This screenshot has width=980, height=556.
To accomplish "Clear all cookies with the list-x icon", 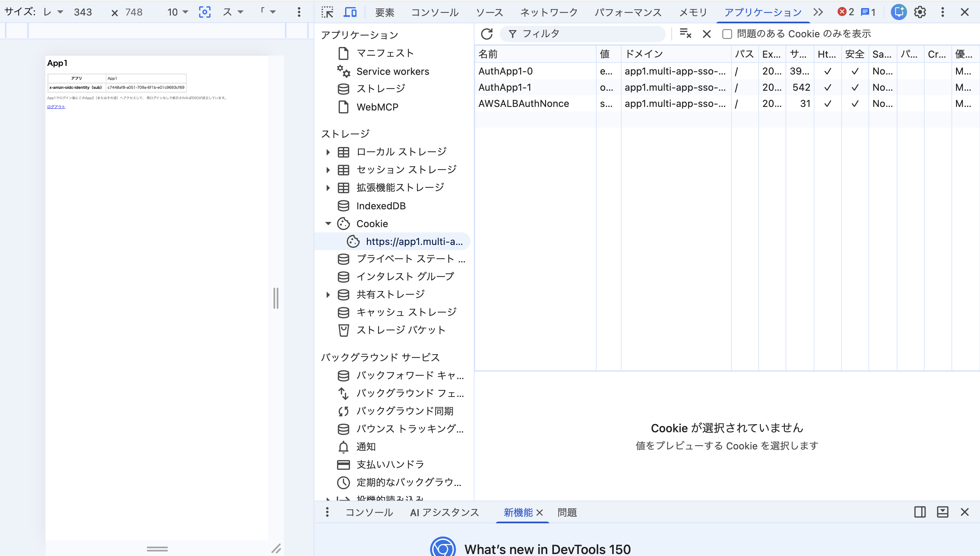I will tap(685, 34).
